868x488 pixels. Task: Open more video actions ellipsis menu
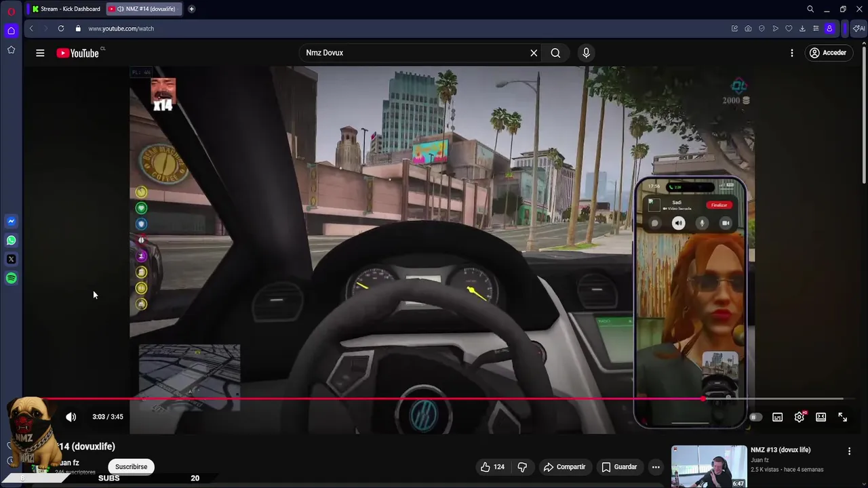656,467
